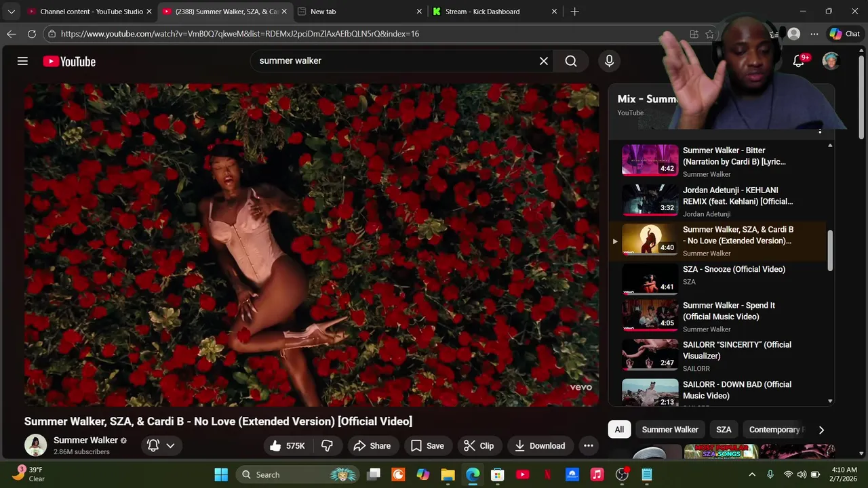868x488 pixels.
Task: Go back with the browser back arrow
Action: pos(12,34)
